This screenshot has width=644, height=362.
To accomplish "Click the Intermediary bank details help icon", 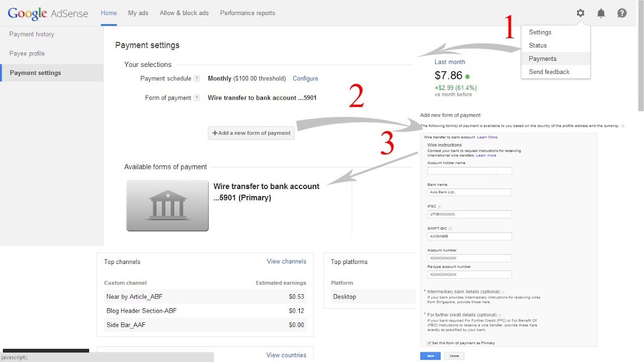I will click(503, 292).
